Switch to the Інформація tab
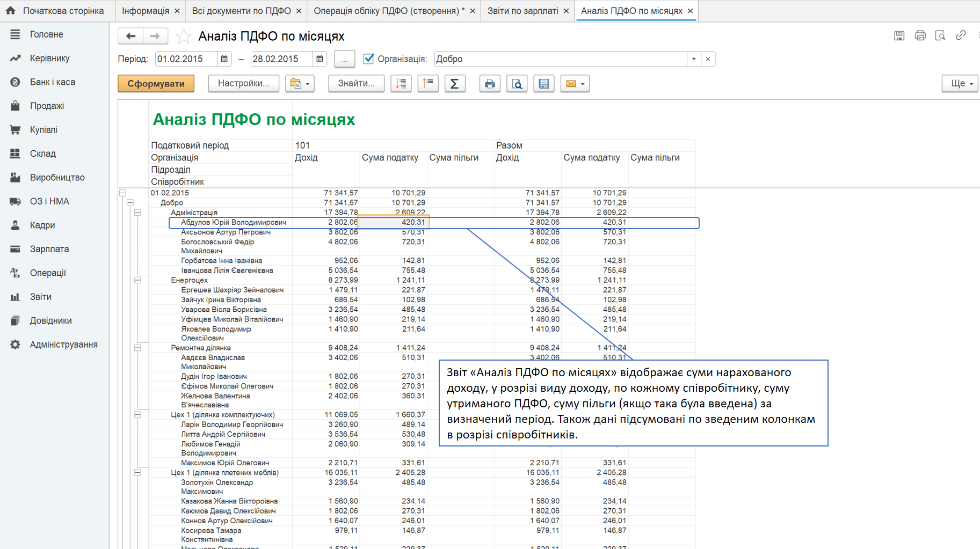The image size is (980, 549). [145, 11]
